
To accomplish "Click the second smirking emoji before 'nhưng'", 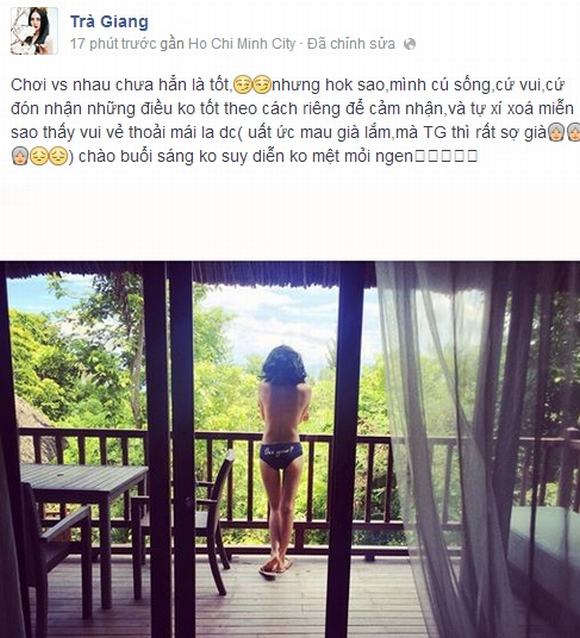I will tap(261, 85).
